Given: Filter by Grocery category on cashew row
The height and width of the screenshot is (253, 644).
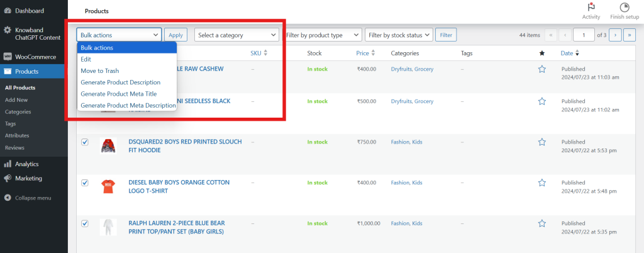Looking at the screenshot, I should (424, 69).
